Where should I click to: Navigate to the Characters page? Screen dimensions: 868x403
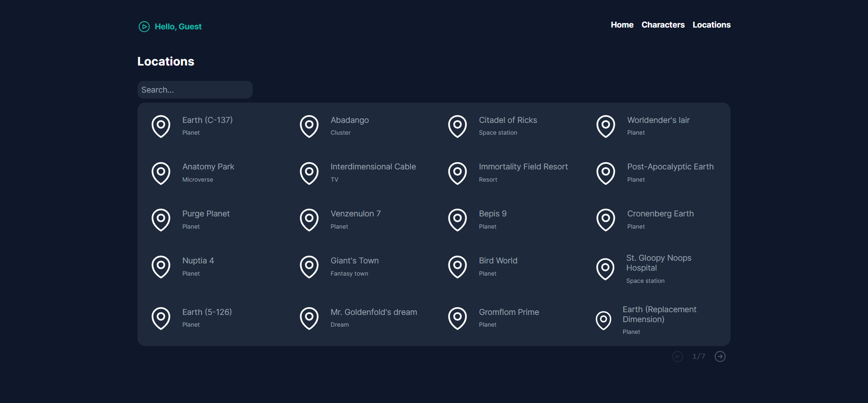663,25
